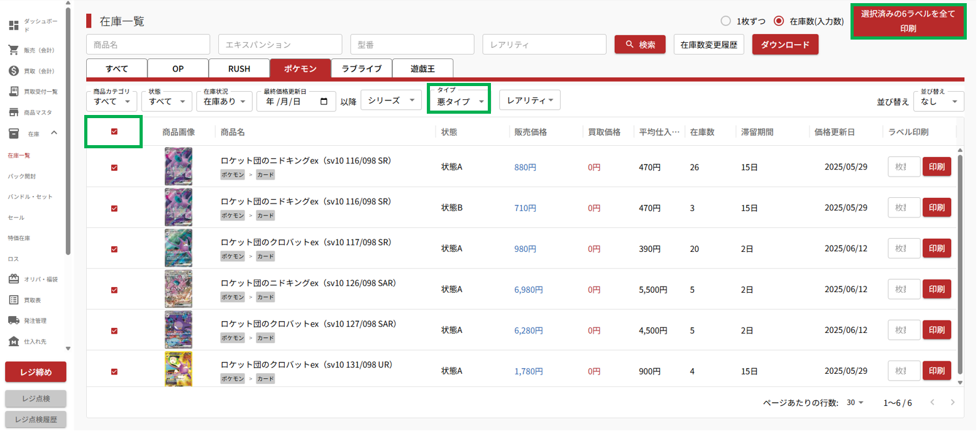Screen dimensions: 980x431
Task: Toggle the select-all header checkbox
Action: point(114,131)
